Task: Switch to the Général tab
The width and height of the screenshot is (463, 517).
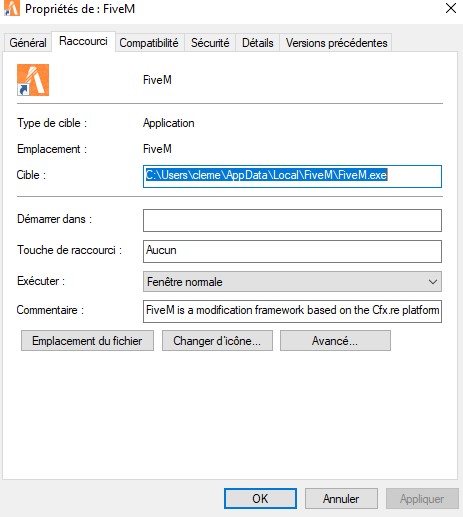Action: 28,43
